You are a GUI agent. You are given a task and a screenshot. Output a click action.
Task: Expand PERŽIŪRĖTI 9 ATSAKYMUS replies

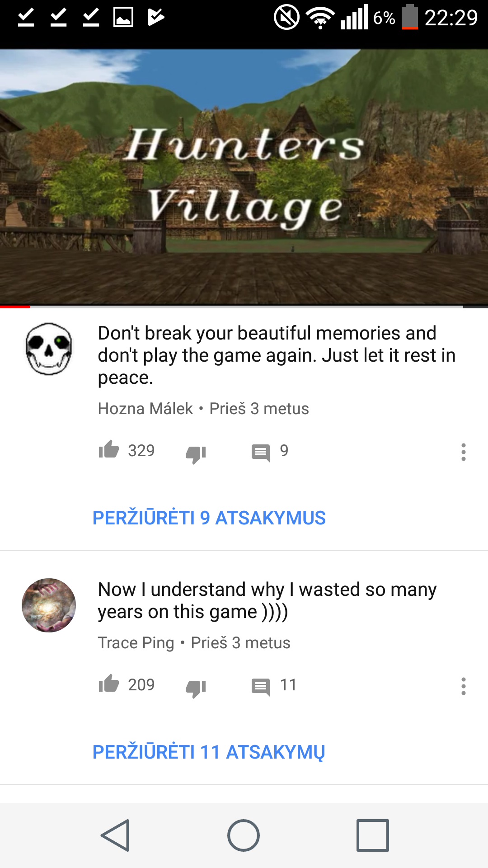[x=209, y=518]
